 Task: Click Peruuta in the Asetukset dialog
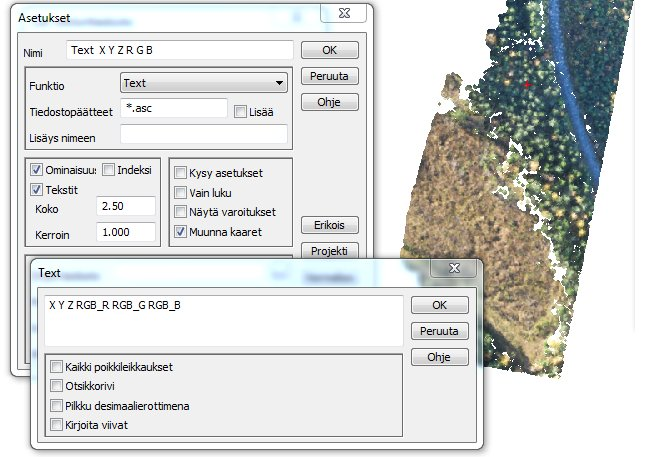coord(330,76)
